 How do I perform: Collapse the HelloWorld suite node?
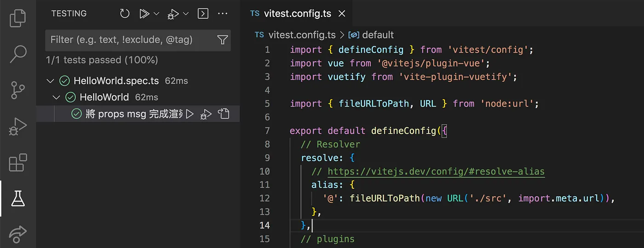(57, 97)
